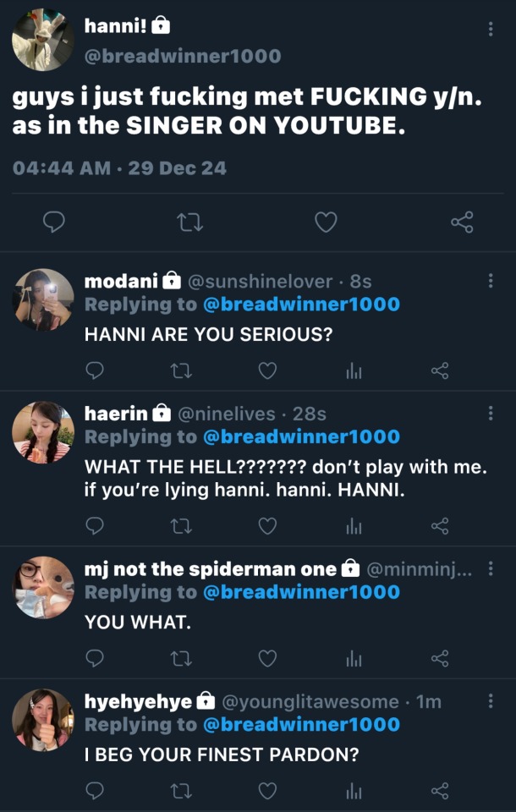This screenshot has width=516, height=812.
Task: Open hanni's profile picture
Action: [44, 40]
